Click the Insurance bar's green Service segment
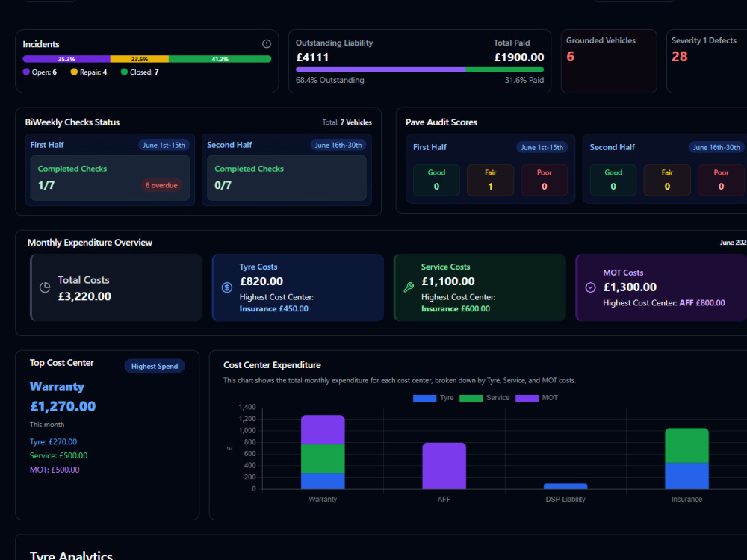The width and height of the screenshot is (747, 560). click(x=686, y=446)
